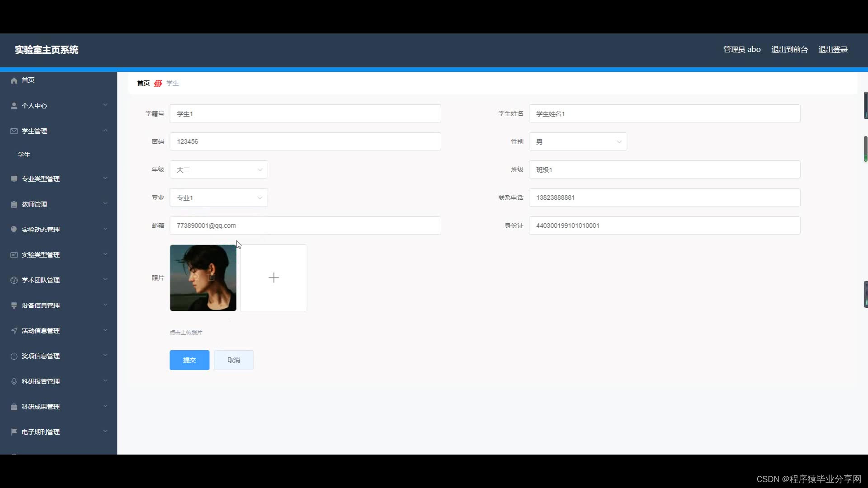
Task: Open the 专业 major dropdown
Action: 218,198
